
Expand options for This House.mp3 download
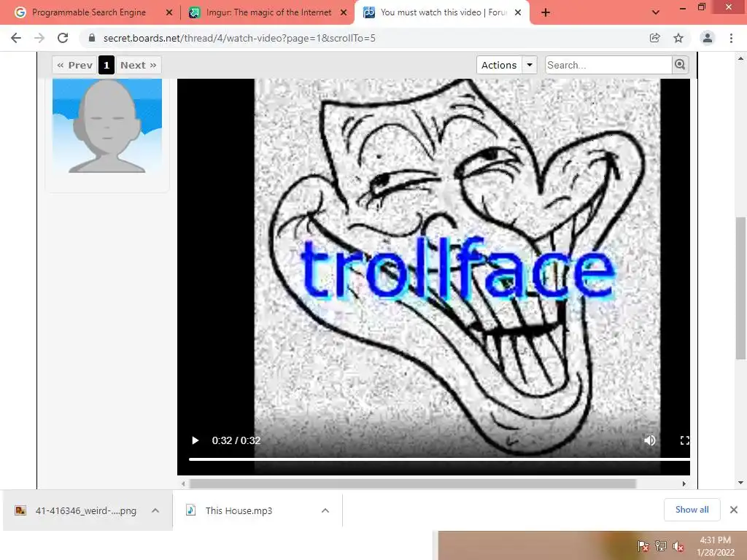[325, 510]
